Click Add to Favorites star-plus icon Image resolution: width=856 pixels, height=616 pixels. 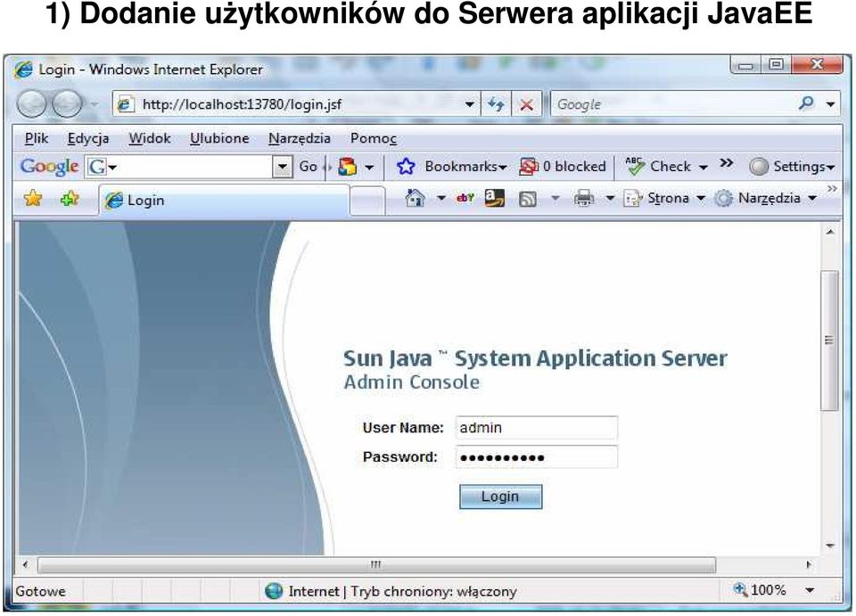[70, 198]
